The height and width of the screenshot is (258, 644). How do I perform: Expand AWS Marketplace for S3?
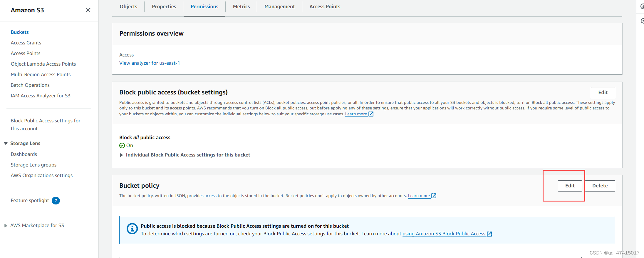coord(6,226)
